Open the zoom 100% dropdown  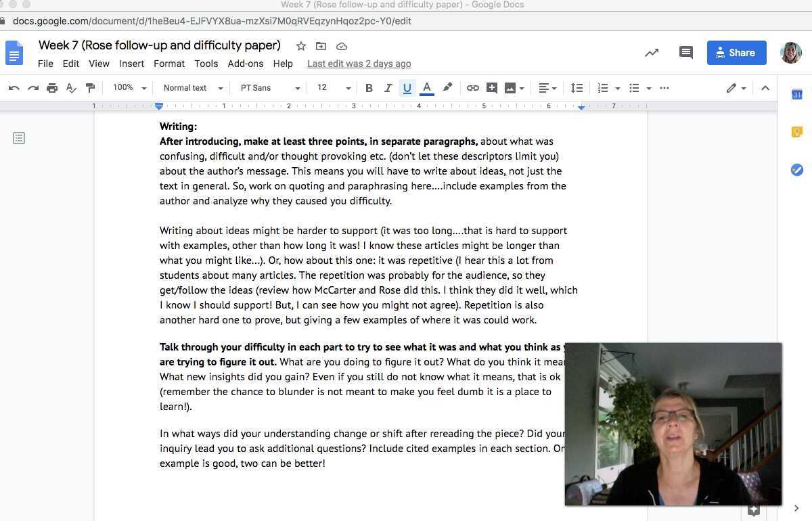pyautogui.click(x=129, y=88)
